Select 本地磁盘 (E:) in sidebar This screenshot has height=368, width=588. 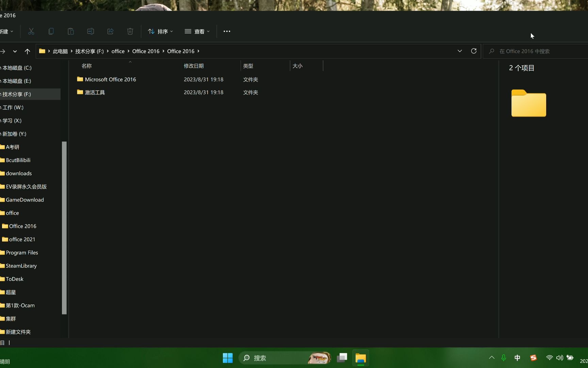pyautogui.click(x=17, y=81)
